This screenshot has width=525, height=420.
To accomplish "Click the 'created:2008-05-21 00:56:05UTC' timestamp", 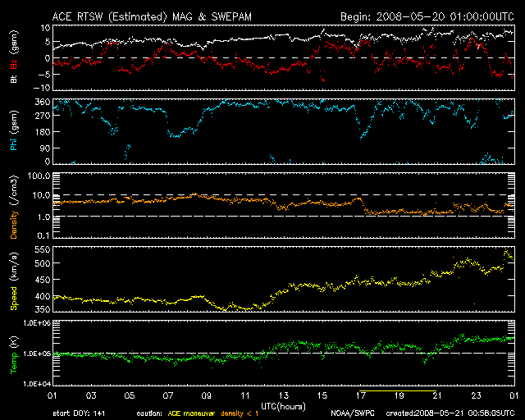I will tap(450, 413).
